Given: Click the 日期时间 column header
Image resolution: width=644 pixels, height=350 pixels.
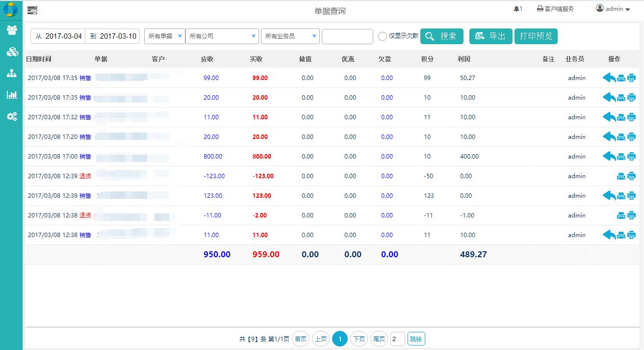Looking at the screenshot, I should (x=38, y=59).
